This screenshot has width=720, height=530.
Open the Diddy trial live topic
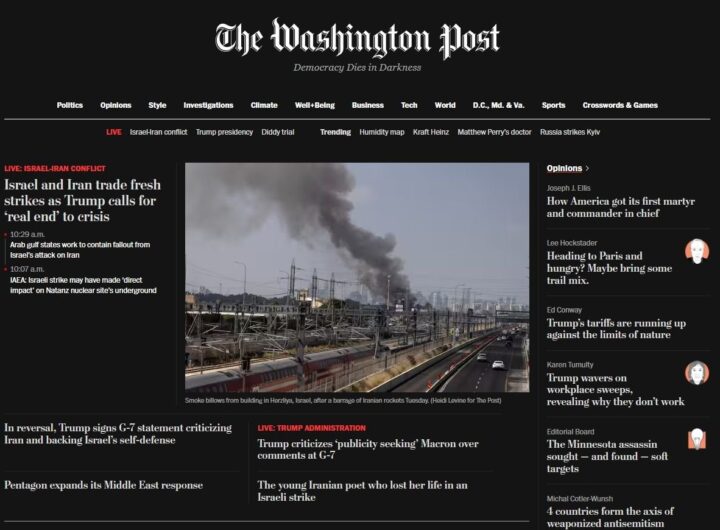tap(278, 132)
